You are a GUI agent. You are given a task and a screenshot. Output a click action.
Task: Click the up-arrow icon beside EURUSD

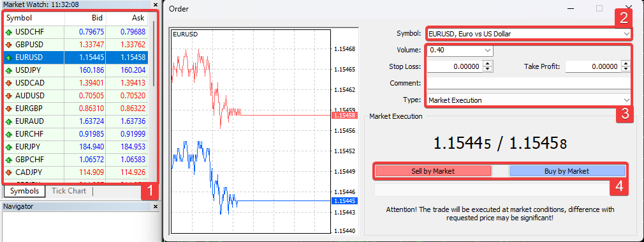tap(9, 57)
